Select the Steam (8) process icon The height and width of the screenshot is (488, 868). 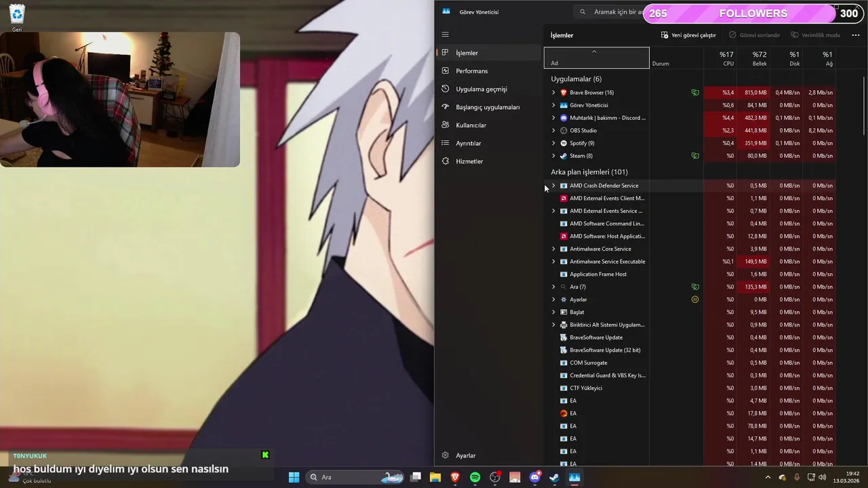563,156
